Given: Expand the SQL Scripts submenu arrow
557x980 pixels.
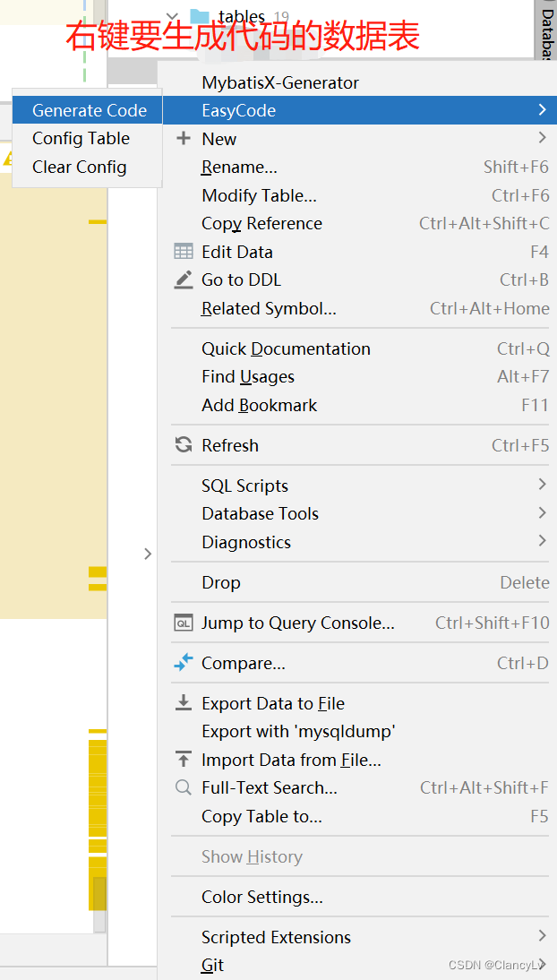Looking at the screenshot, I should (542, 485).
